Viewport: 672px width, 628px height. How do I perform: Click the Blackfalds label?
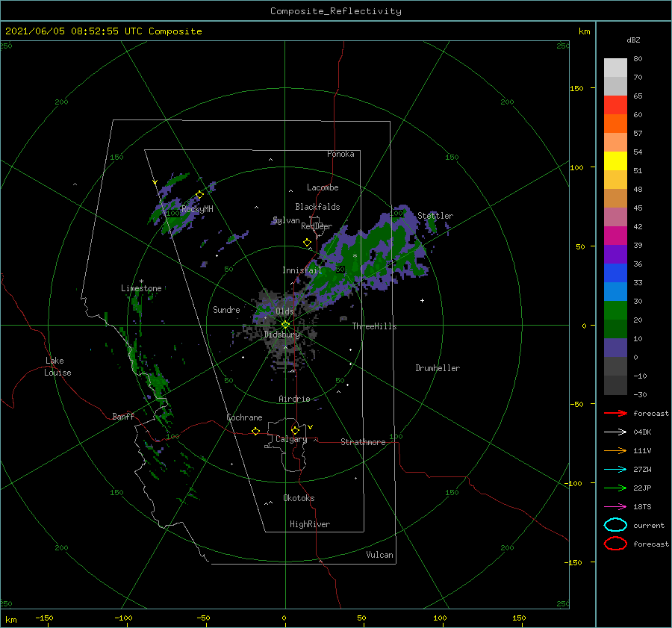coord(317,207)
